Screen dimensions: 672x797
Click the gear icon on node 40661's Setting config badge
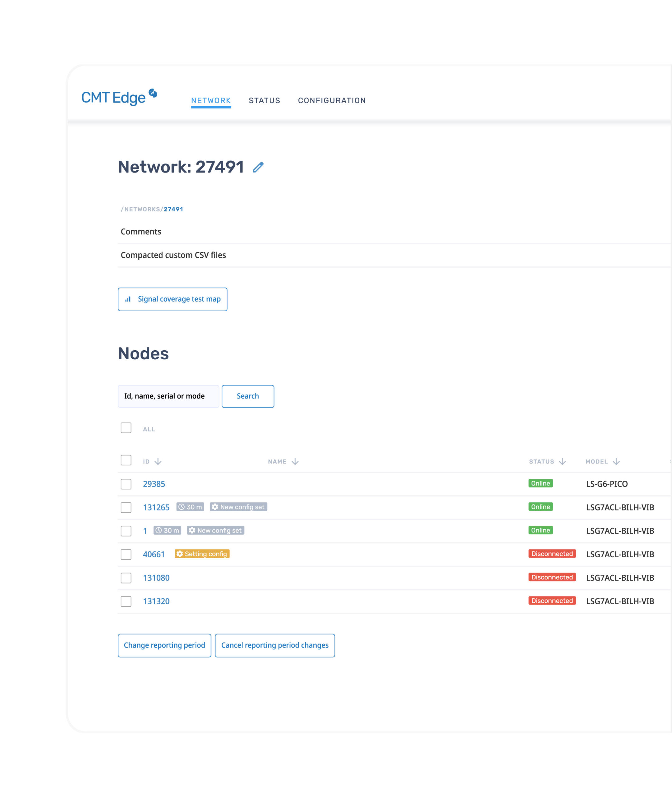click(180, 554)
